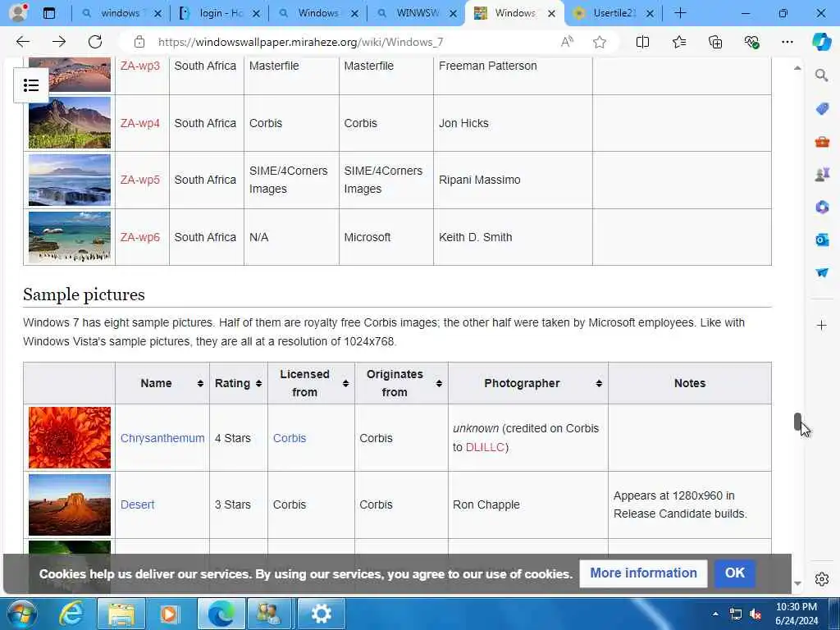Open split screen view

642,42
